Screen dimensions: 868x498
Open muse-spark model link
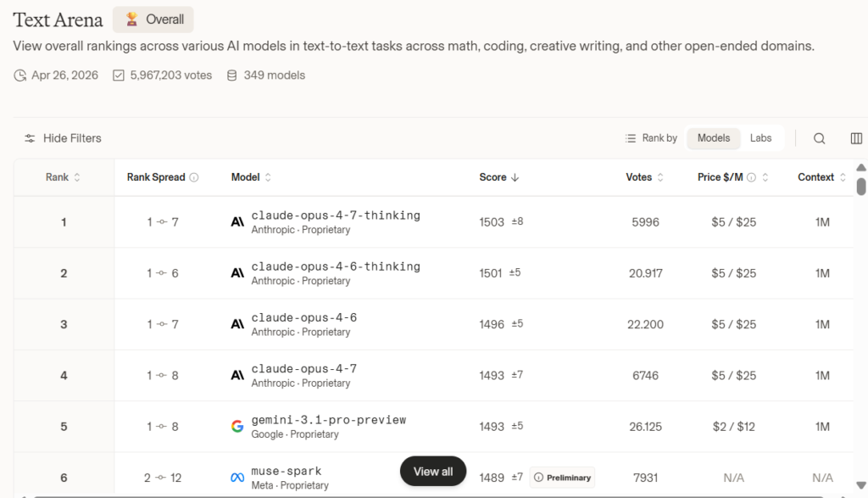(x=287, y=471)
